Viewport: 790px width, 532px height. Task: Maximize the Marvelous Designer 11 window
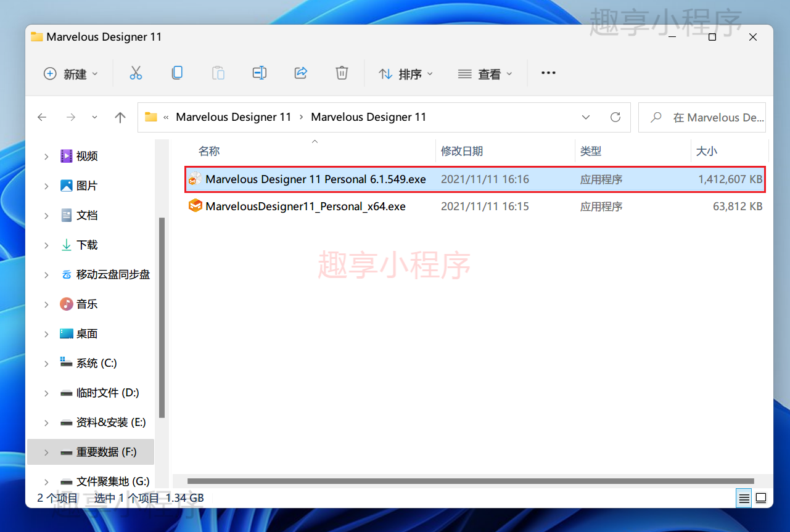click(712, 37)
